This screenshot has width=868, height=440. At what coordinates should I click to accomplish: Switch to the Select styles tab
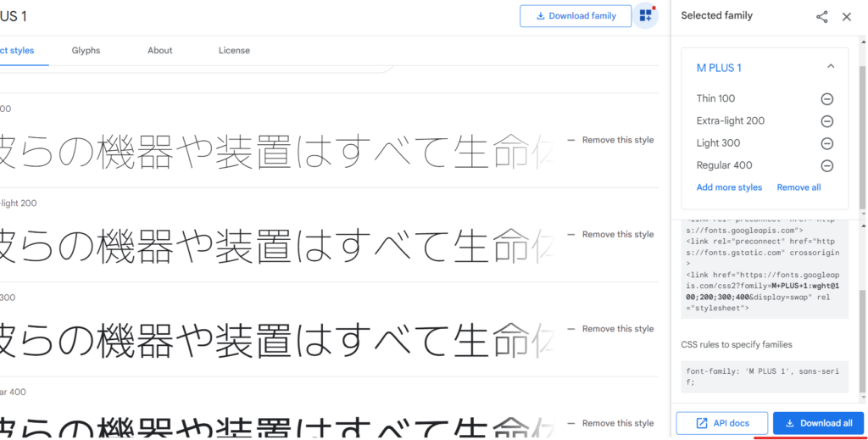(x=17, y=50)
